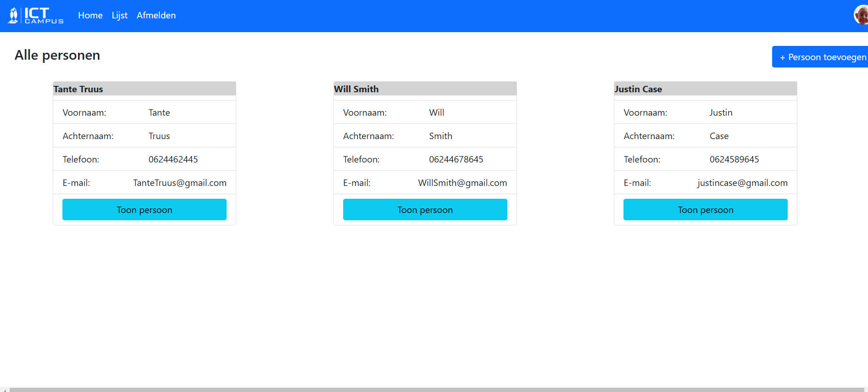Open the user profile avatar
868x392 pixels.
click(860, 15)
